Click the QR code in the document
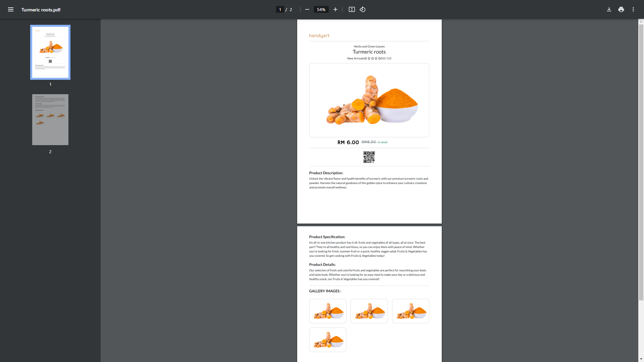644x362 pixels. coord(369,157)
